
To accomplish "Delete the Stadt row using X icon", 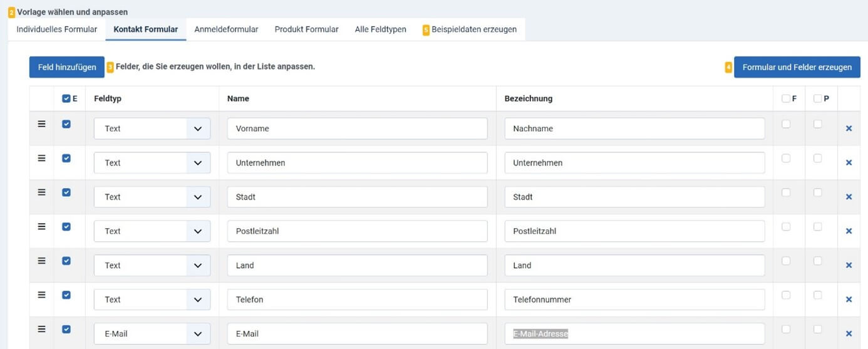I will (849, 197).
